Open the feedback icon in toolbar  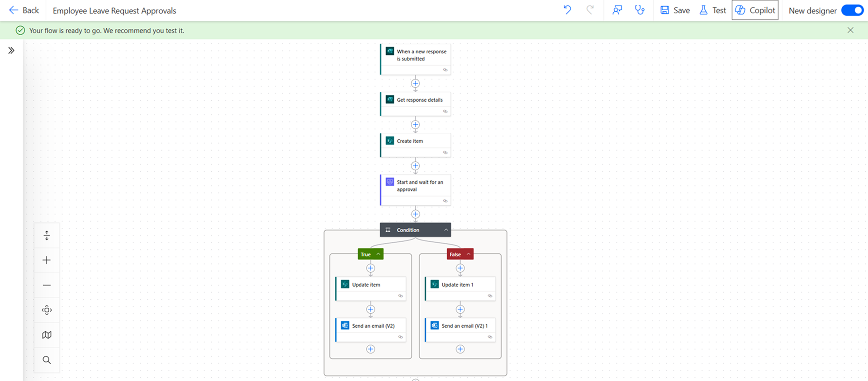tap(617, 10)
